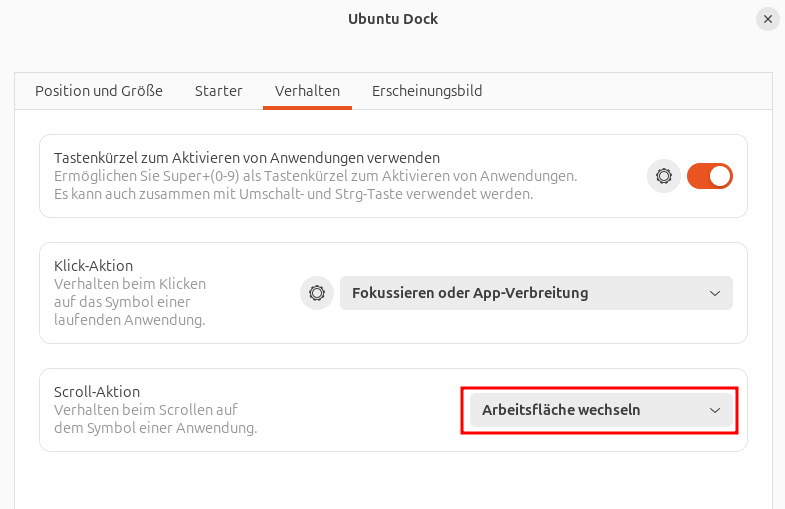Click the Scroll-Aktion label
Screen dimensions: 785x509
click(x=97, y=392)
